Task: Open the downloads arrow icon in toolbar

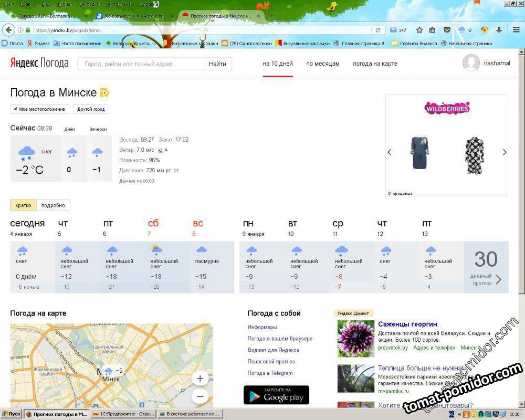Action: point(499,30)
